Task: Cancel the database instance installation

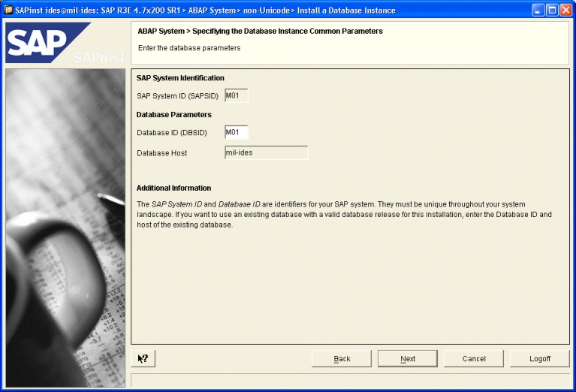Action: [x=474, y=359]
